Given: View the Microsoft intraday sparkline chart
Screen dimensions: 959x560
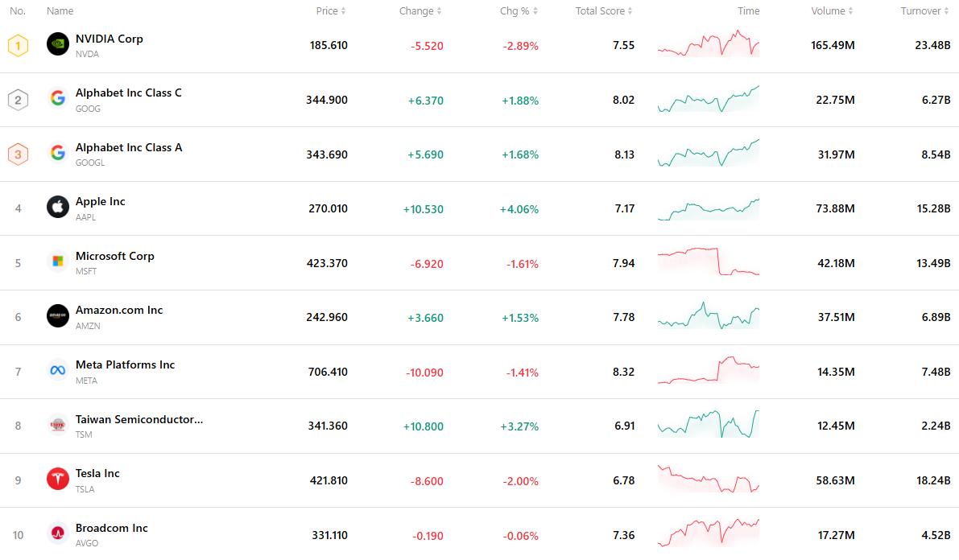Looking at the screenshot, I should coord(709,261).
